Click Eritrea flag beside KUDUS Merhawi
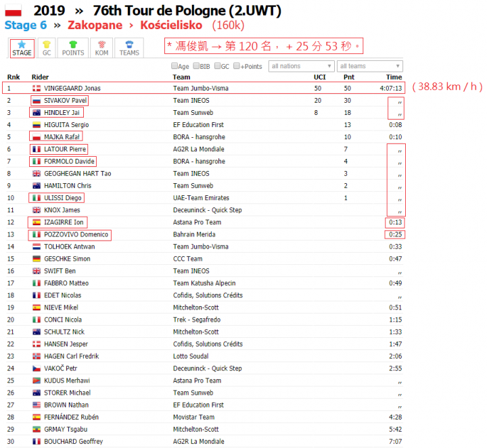 (x=37, y=380)
